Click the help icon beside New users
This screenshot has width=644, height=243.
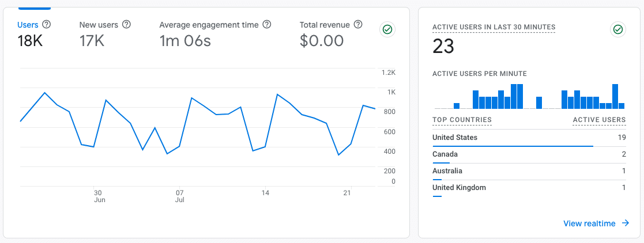127,25
